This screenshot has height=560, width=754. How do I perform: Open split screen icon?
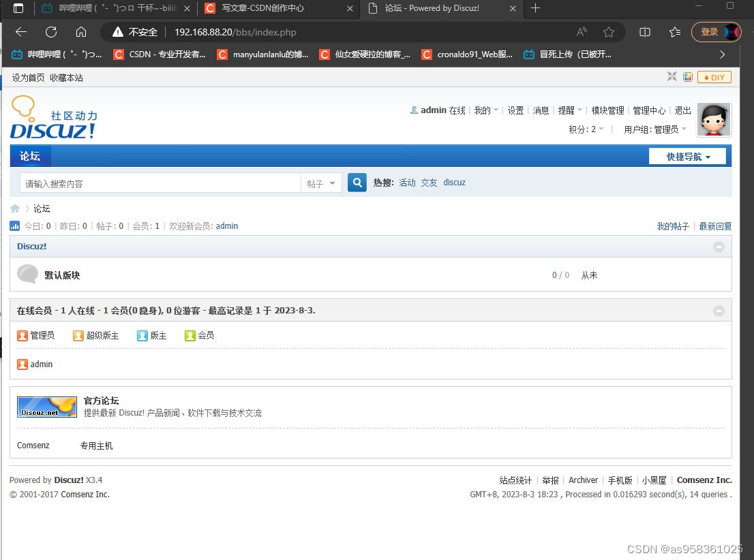645,32
